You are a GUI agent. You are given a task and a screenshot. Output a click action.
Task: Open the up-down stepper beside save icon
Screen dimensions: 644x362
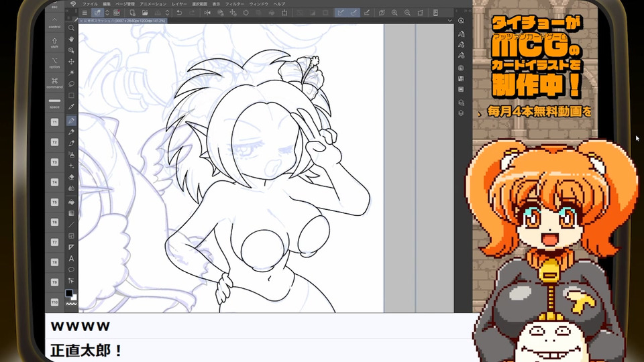tap(167, 13)
